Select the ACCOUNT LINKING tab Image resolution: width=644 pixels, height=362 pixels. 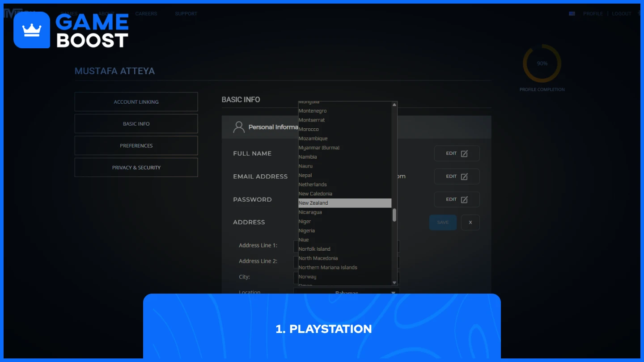tap(136, 101)
